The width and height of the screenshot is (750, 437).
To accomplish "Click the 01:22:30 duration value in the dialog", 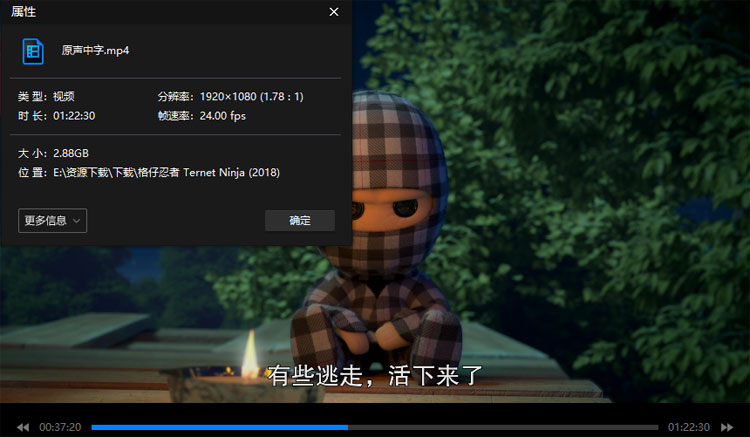I will coord(74,116).
